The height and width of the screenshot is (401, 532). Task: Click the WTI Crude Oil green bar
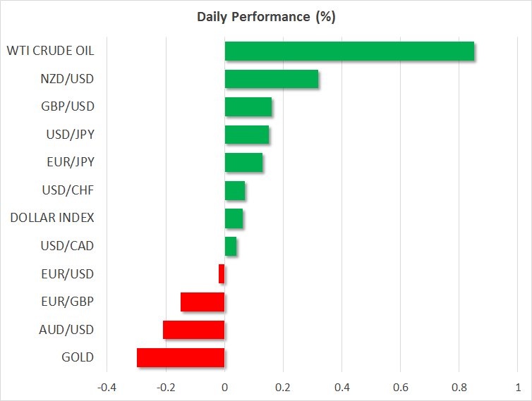point(349,51)
